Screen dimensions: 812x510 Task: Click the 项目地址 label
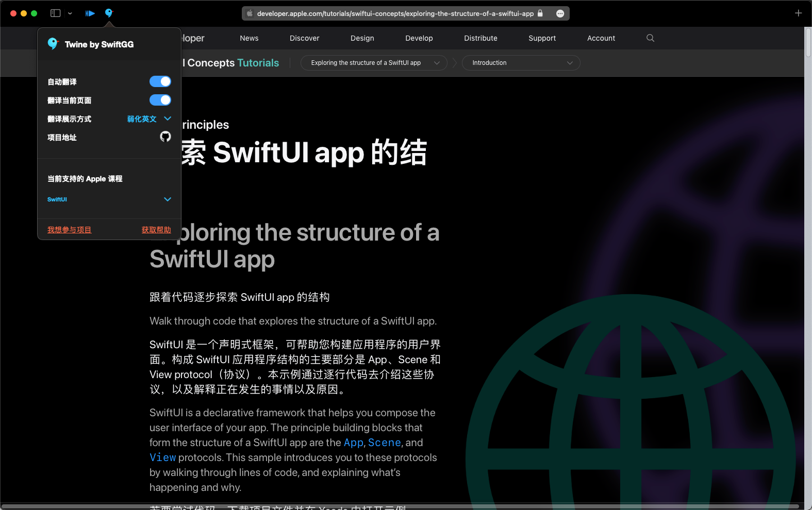click(x=62, y=138)
